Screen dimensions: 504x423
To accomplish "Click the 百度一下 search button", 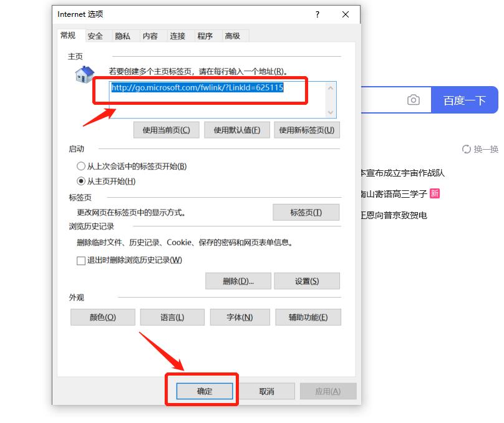I will click(465, 100).
